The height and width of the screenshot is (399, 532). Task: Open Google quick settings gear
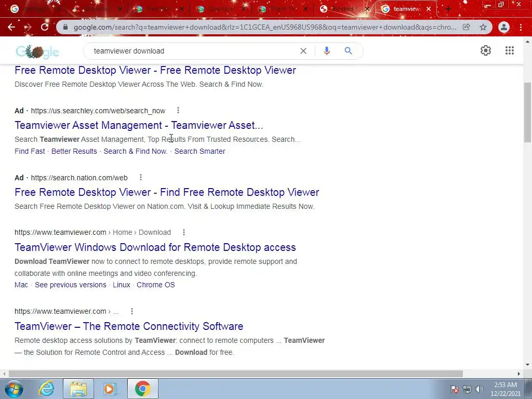(x=486, y=50)
